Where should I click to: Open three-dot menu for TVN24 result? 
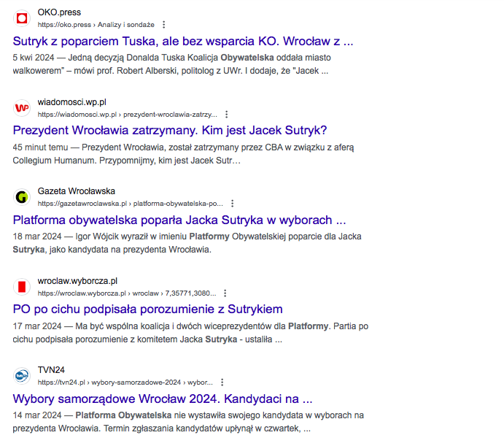pos(222,382)
